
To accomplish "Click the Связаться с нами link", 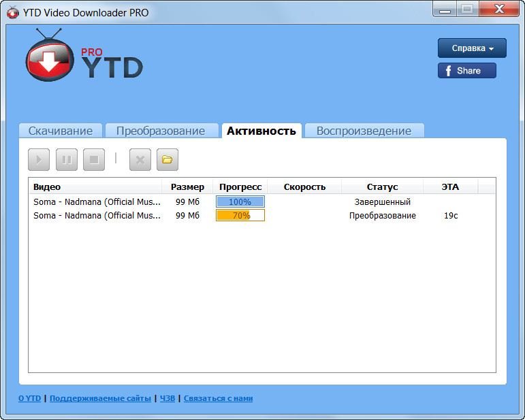I will (x=218, y=398).
